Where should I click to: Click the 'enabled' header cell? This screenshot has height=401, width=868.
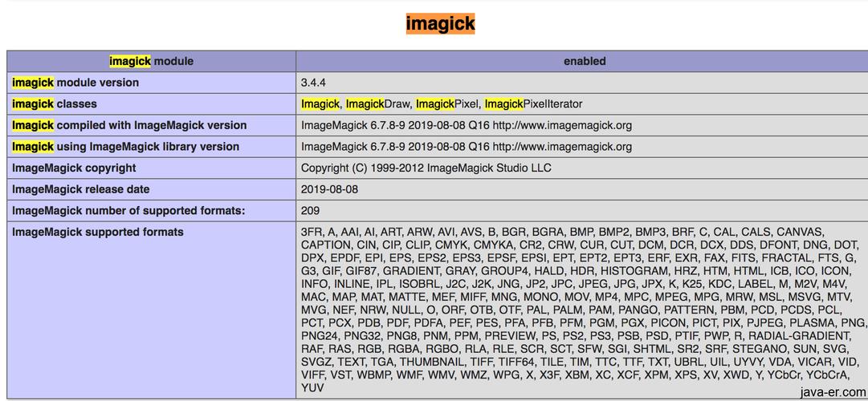click(x=585, y=62)
